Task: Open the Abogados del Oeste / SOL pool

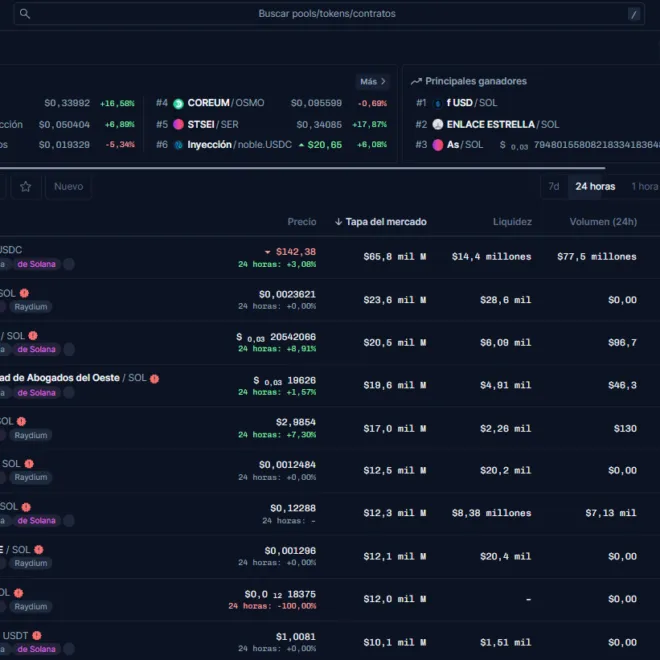Action: point(73,378)
